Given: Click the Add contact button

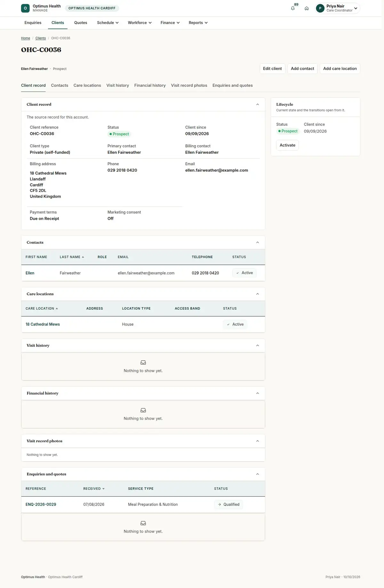Looking at the screenshot, I should (x=302, y=69).
